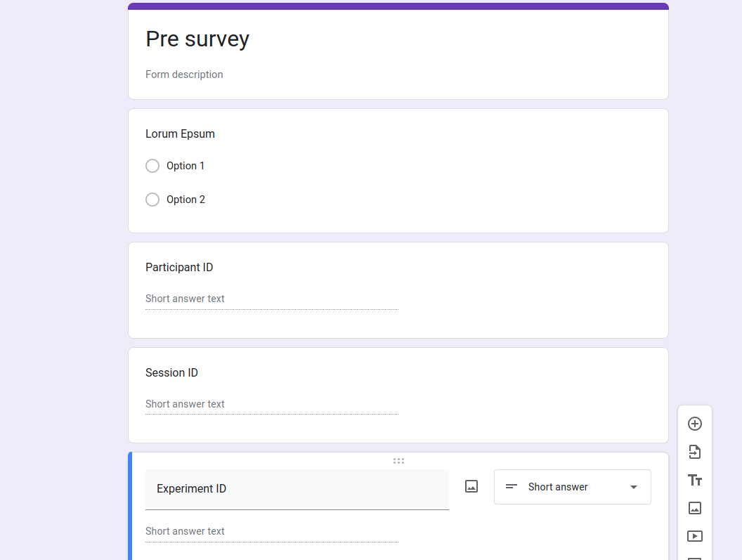
Task: Edit the Experiment ID question title
Action: [x=297, y=489]
